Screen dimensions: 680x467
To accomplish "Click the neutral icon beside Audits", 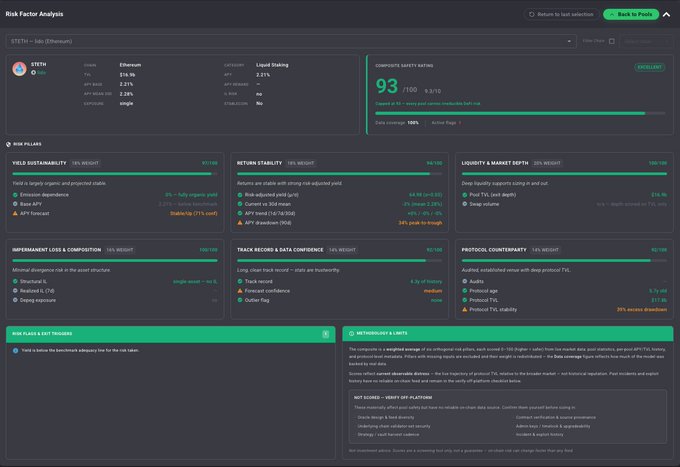I will tap(464, 281).
